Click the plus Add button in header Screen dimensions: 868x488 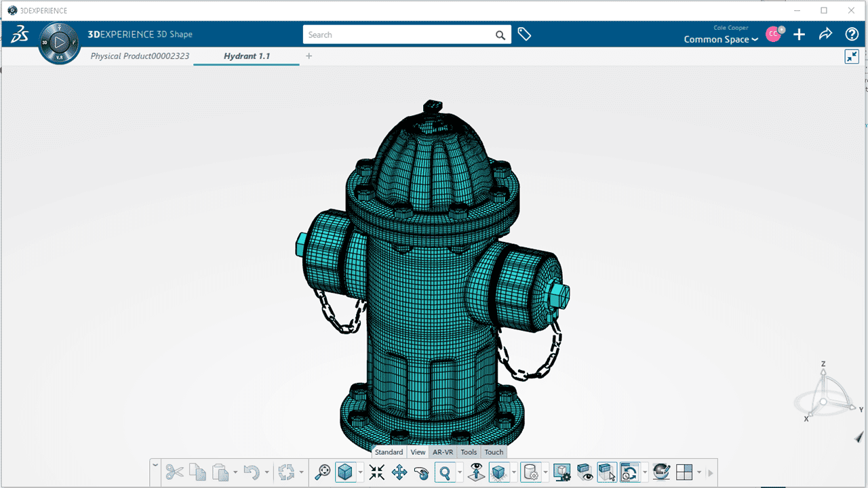pos(800,35)
